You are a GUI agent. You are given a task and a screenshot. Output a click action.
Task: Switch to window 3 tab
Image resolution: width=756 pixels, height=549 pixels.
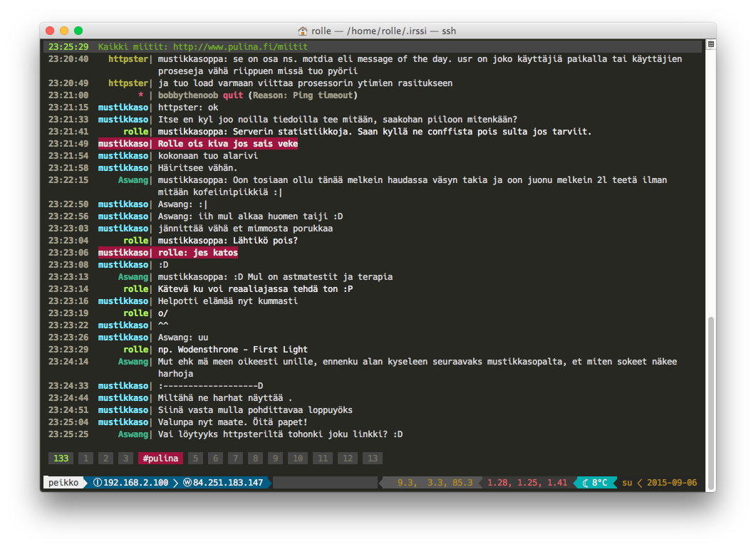click(125, 459)
